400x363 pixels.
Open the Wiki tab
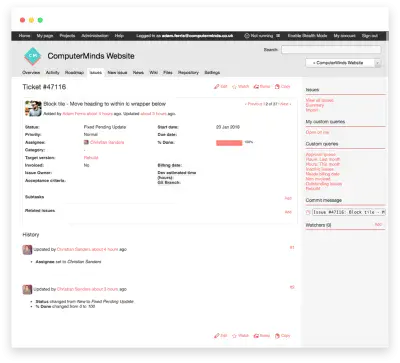[x=154, y=72]
